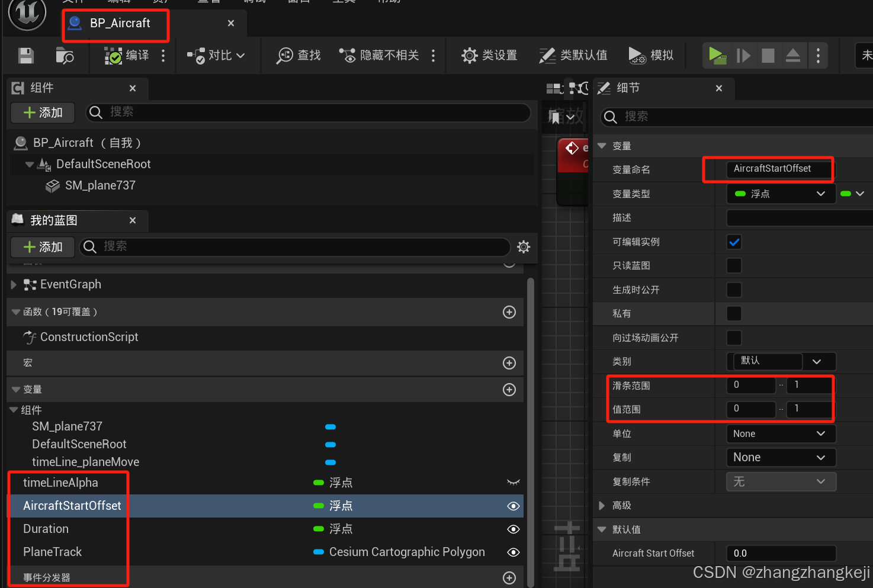Open 变量类型 浮点 type dropdown

click(781, 194)
